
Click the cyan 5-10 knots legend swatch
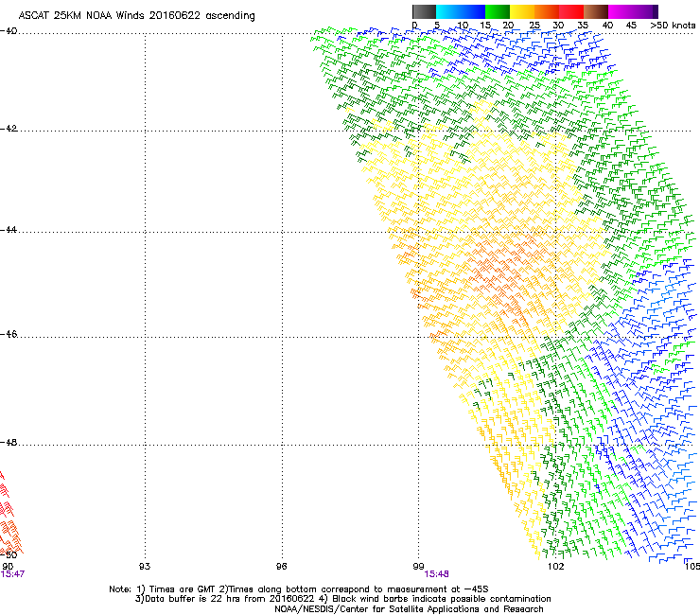(448, 11)
